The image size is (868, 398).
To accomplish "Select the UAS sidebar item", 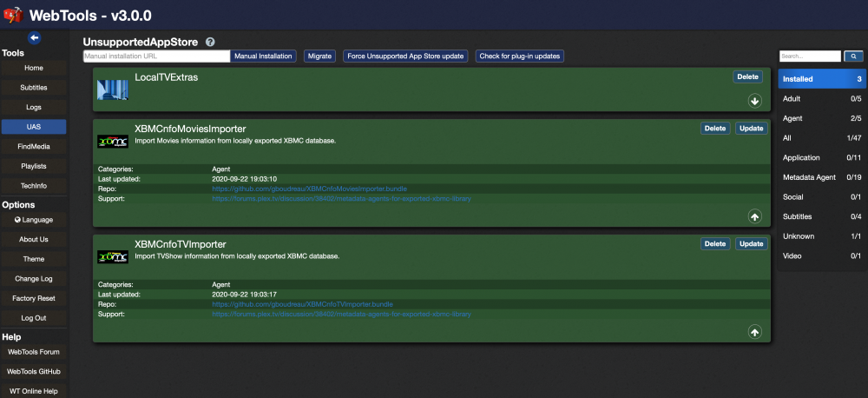I will click(34, 127).
